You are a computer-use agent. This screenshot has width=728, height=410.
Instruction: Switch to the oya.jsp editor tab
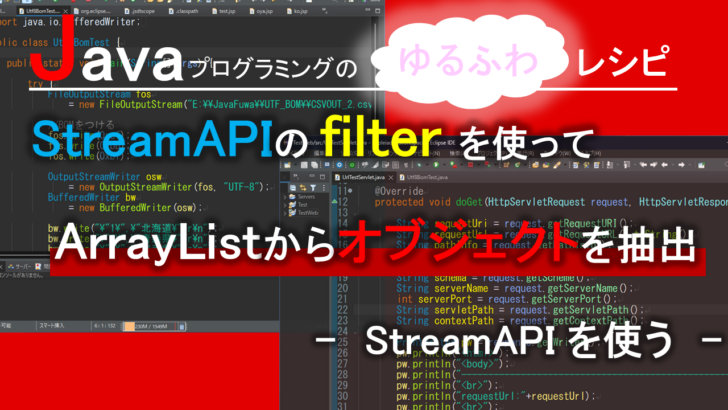pyautogui.click(x=261, y=11)
